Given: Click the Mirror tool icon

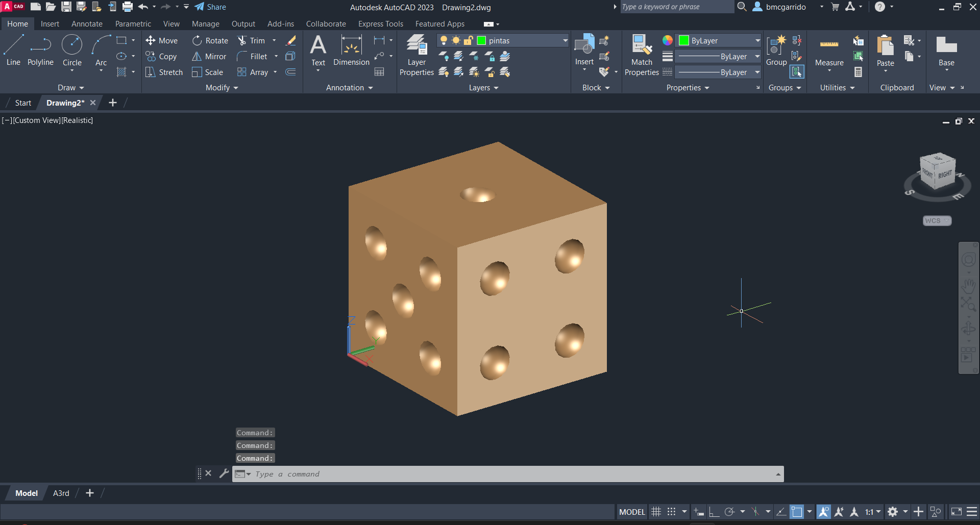Looking at the screenshot, I should 197,57.
